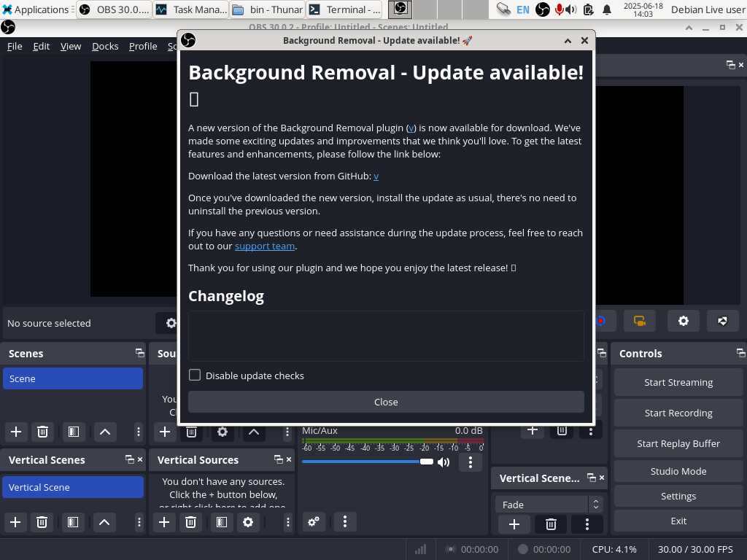Viewport: 747px width, 560px height.
Task: Move scene up in Scenes dock
Action: [x=105, y=432]
